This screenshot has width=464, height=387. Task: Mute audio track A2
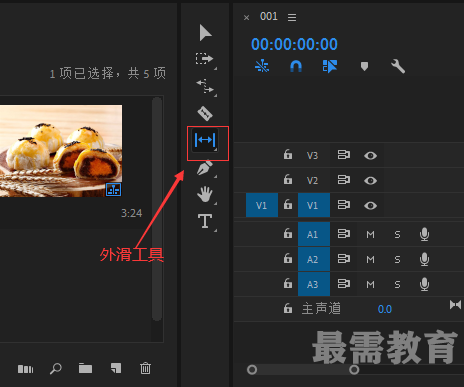click(370, 259)
